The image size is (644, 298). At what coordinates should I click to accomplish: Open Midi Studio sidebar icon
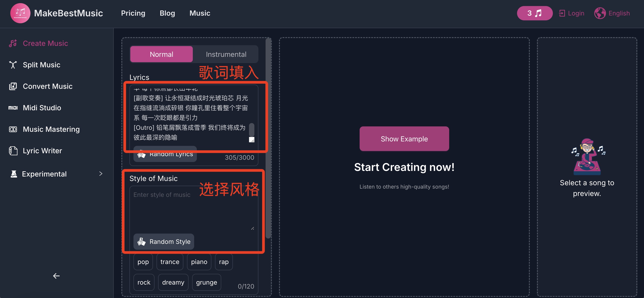[x=13, y=108]
